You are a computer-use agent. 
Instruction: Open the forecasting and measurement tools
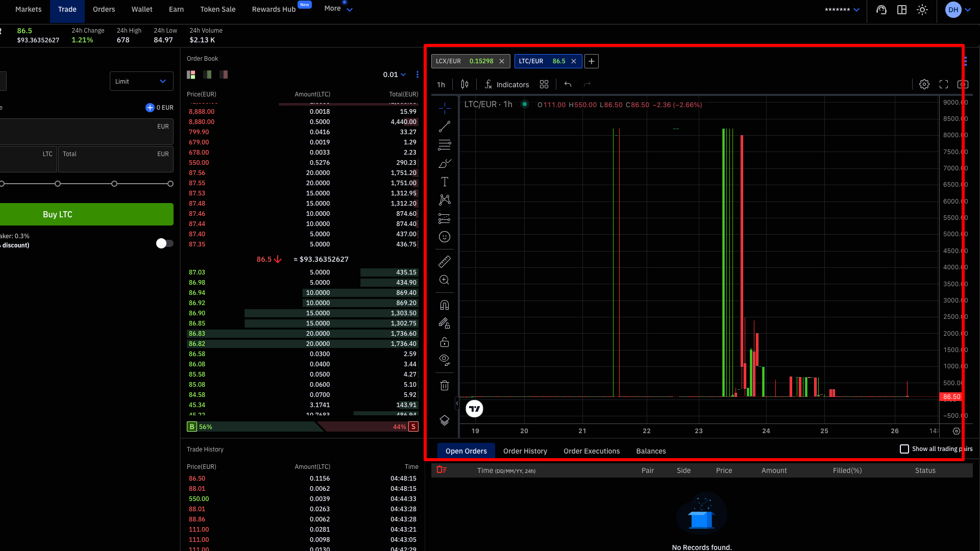[445, 218]
